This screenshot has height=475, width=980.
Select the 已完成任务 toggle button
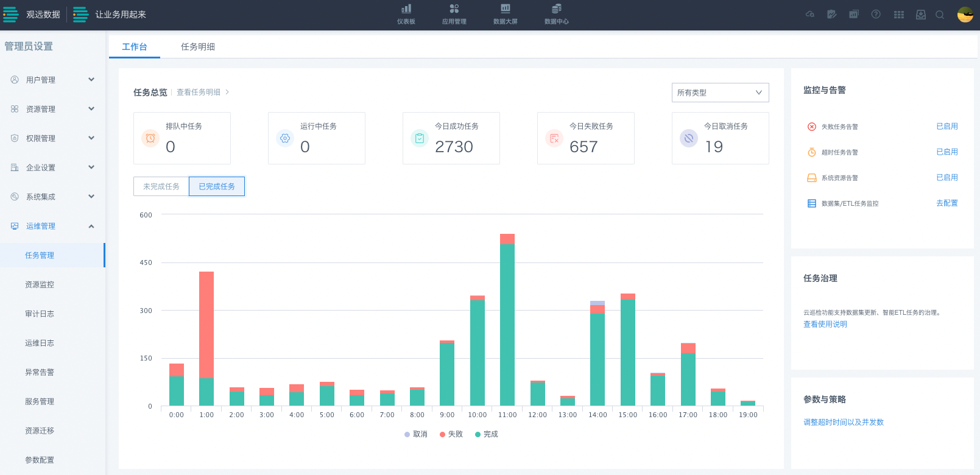pos(217,186)
